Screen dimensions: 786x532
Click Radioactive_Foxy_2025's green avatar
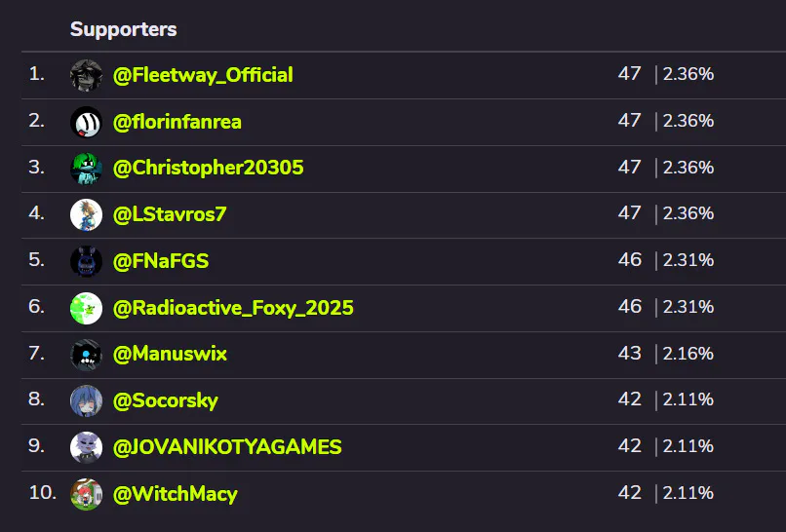tap(86, 308)
